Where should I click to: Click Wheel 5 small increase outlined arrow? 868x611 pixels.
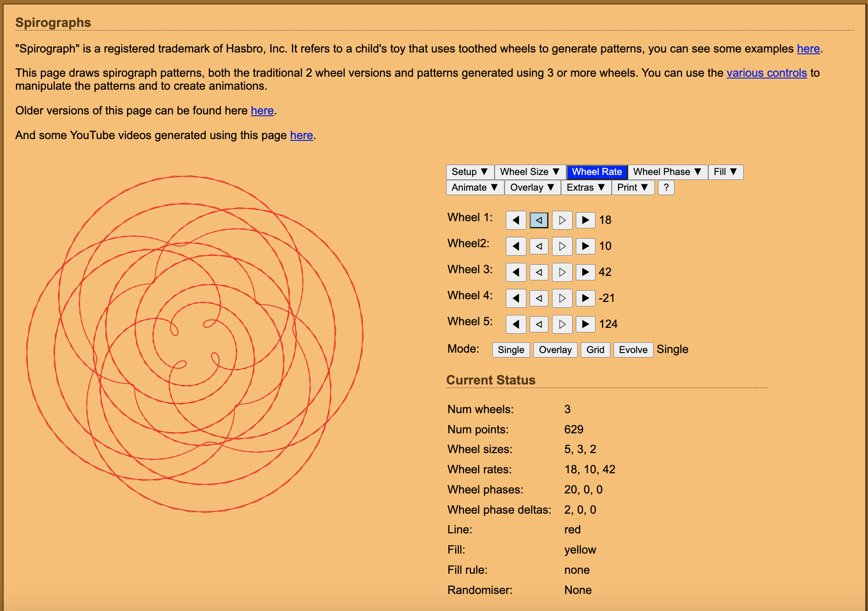point(562,324)
